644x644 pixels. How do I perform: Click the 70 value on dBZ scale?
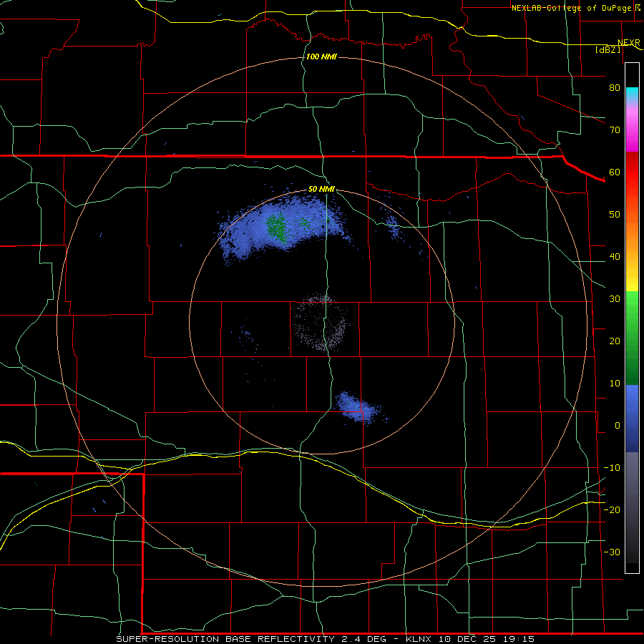pyautogui.click(x=615, y=130)
